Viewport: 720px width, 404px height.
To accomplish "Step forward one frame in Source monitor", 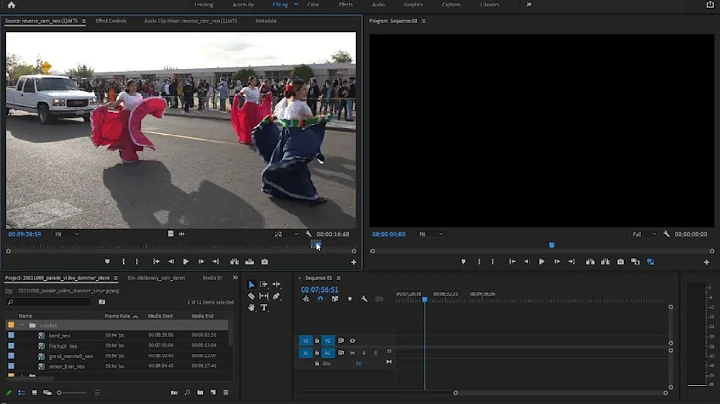I will pos(201,262).
